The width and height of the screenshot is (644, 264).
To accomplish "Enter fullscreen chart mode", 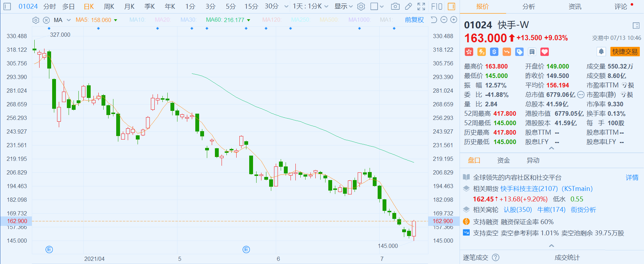I will 421,6.
